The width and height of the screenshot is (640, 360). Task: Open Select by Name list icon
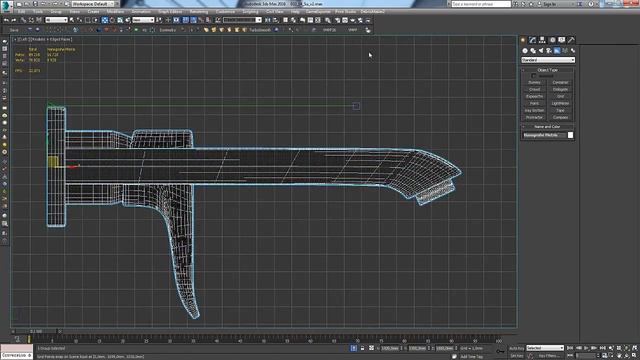[80, 20]
